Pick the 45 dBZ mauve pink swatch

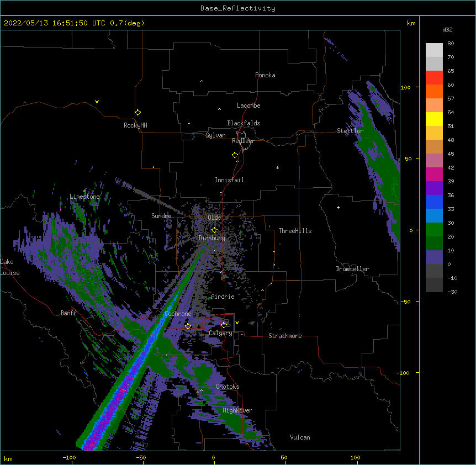click(x=434, y=161)
